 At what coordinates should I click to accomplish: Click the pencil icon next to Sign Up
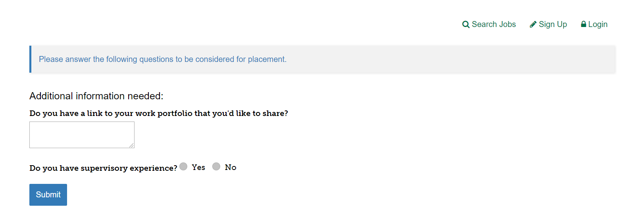(x=533, y=25)
